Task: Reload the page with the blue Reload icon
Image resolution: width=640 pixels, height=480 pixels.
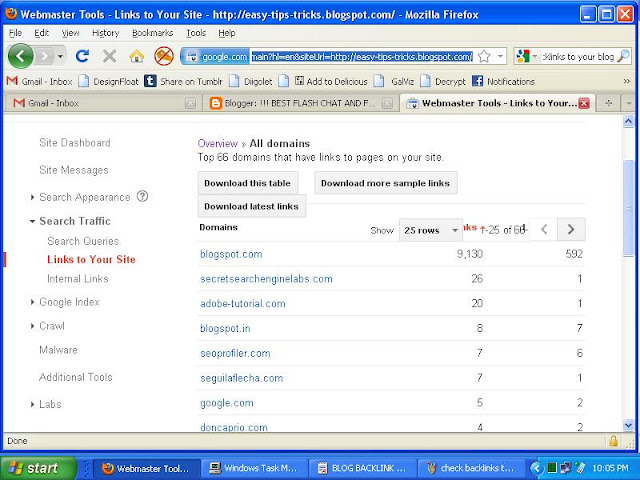Action: [x=83, y=56]
